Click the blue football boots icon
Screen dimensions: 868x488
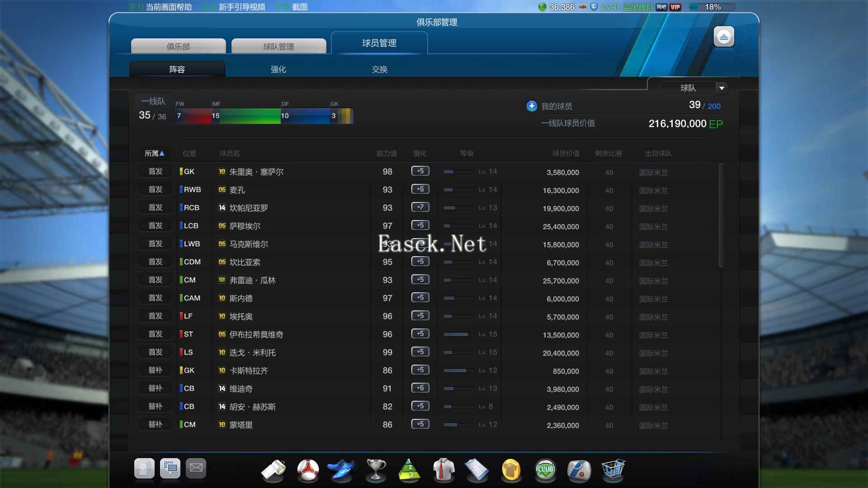point(342,470)
